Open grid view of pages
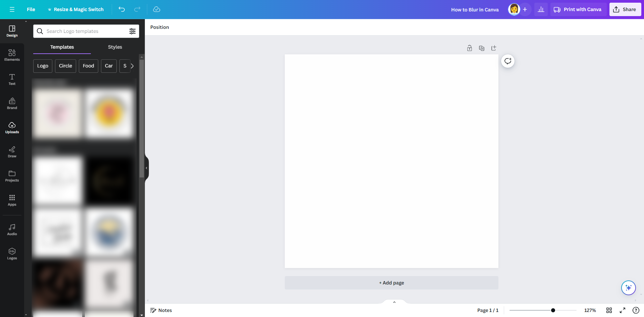644x317 pixels. pos(609,310)
